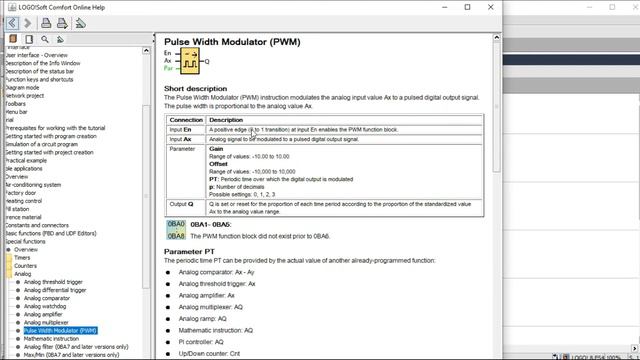
Task: Open the 'Analog differential trigger' topic
Action: [55, 290]
